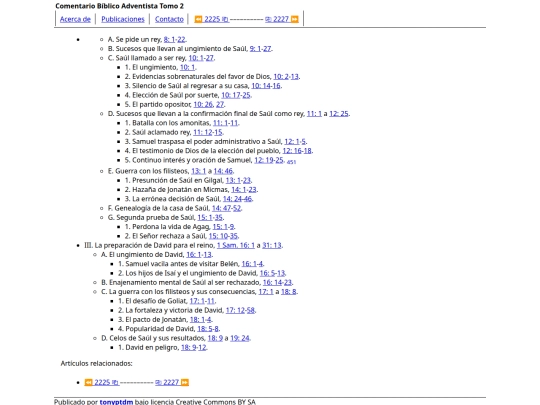Open the Contacto menu link
The image size is (540, 405).
(169, 19)
